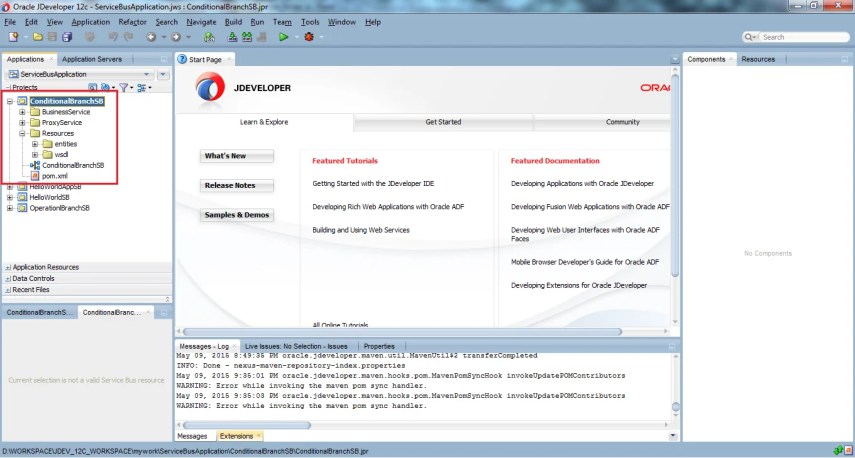Open Building and Using Web Services link
Viewport: 855px width, 458px height.
[x=360, y=230]
